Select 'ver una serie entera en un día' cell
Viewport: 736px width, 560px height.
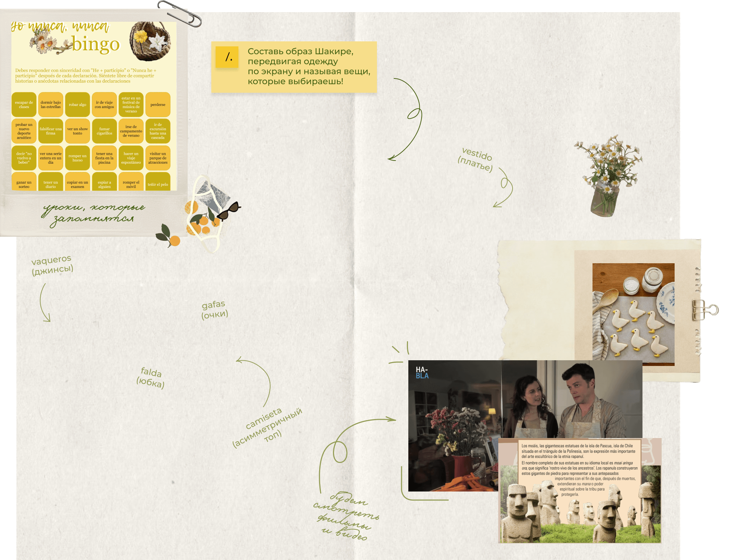[51, 158]
